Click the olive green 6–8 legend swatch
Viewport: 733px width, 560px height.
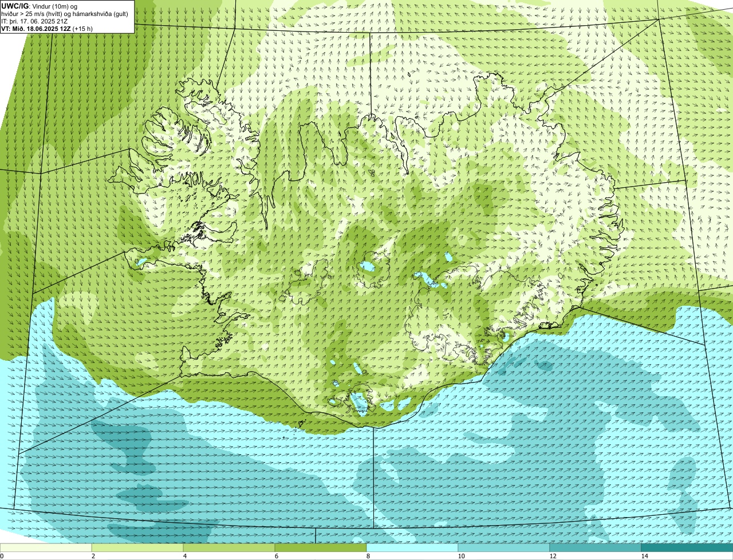pos(321,547)
